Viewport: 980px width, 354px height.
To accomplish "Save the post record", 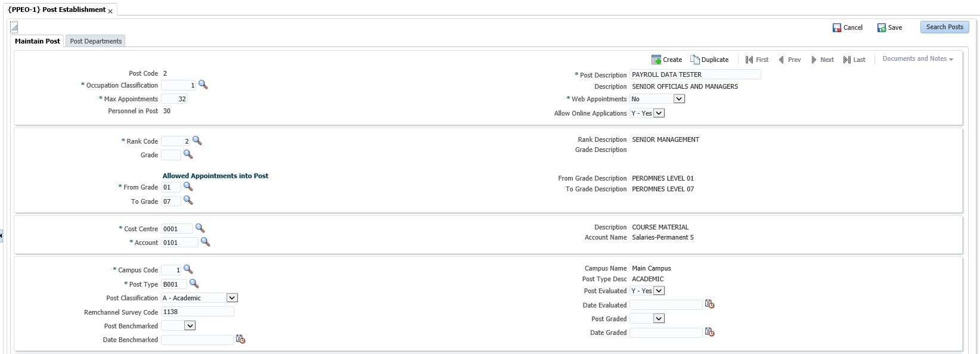I will 889,27.
